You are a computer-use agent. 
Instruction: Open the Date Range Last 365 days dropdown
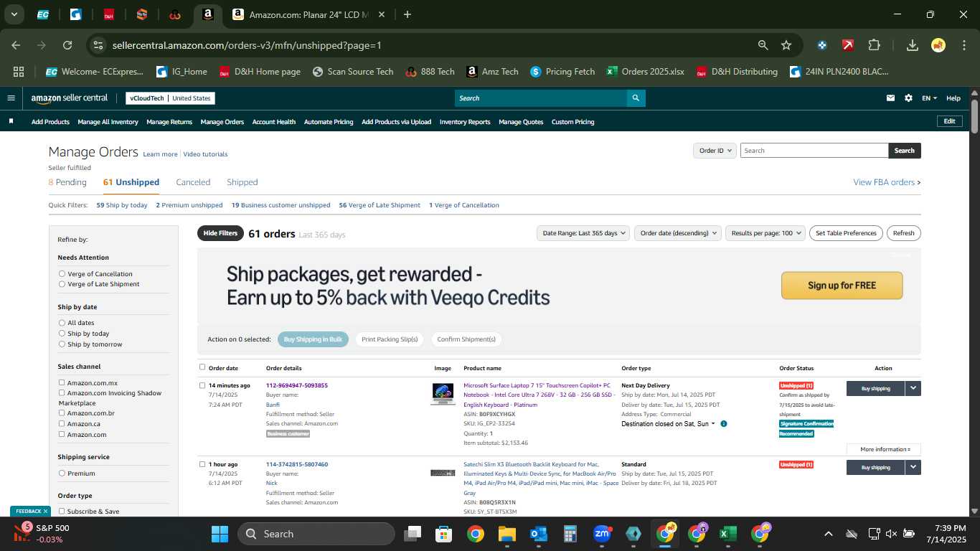(x=584, y=233)
